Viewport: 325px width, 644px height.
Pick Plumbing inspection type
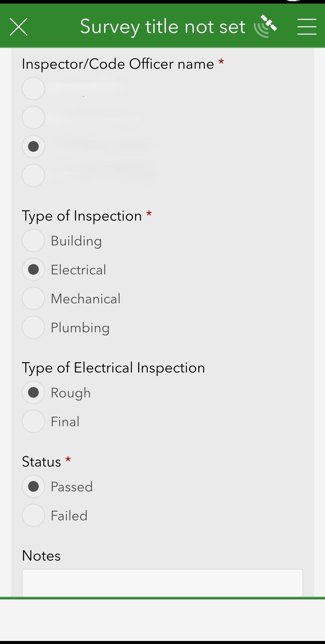click(x=33, y=327)
